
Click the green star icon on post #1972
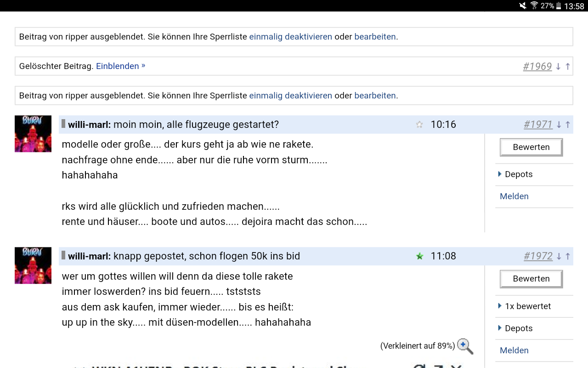tap(419, 256)
